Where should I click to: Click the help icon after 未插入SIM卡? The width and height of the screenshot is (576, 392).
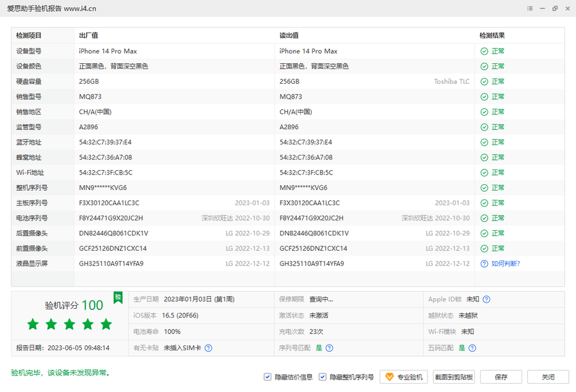(x=208, y=348)
